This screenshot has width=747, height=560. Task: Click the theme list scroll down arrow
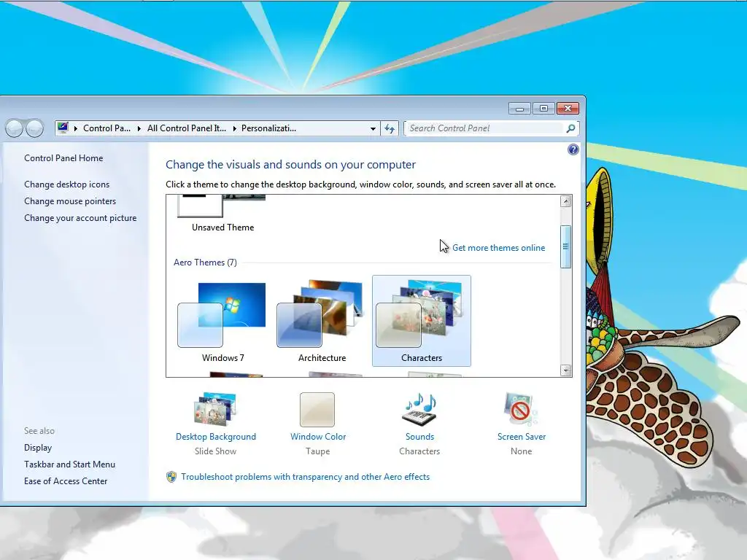tap(565, 370)
